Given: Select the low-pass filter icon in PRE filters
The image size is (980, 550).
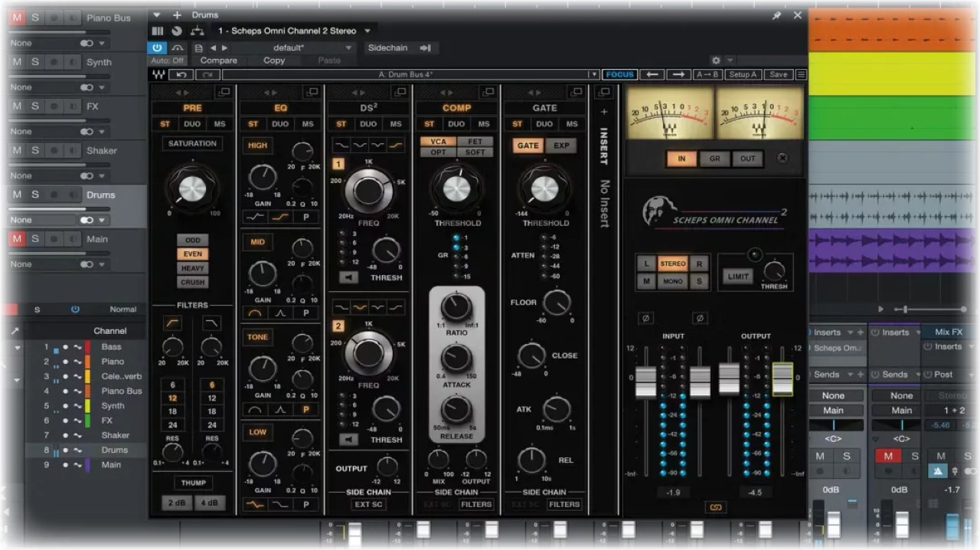Looking at the screenshot, I should coord(211,323).
